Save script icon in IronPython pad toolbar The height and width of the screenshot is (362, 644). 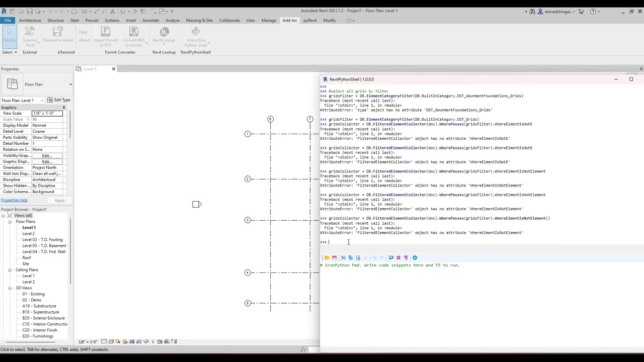334,257
